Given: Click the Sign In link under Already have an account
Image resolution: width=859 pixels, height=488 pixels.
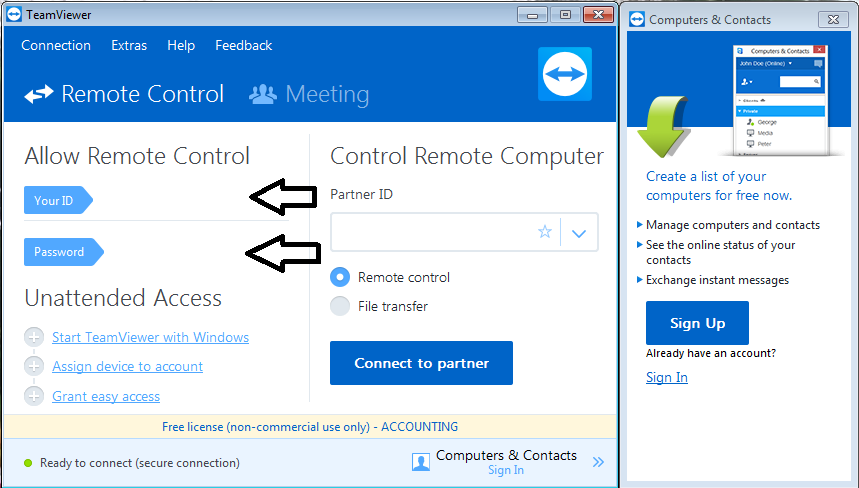Looking at the screenshot, I should (667, 377).
